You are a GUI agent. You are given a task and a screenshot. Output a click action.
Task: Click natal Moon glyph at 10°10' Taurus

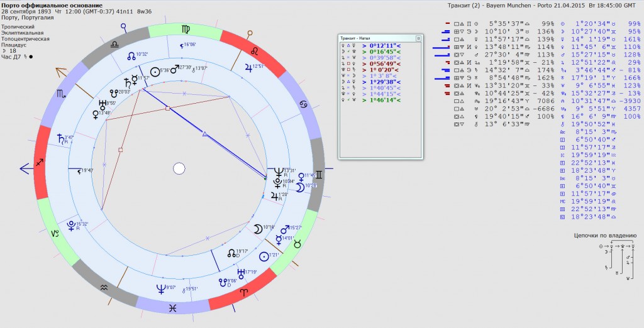click(258, 229)
